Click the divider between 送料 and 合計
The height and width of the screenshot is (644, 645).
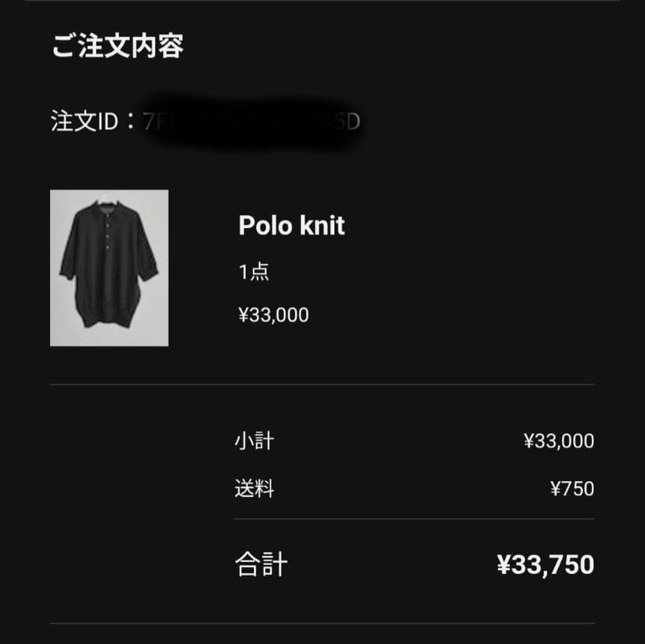[414, 519]
